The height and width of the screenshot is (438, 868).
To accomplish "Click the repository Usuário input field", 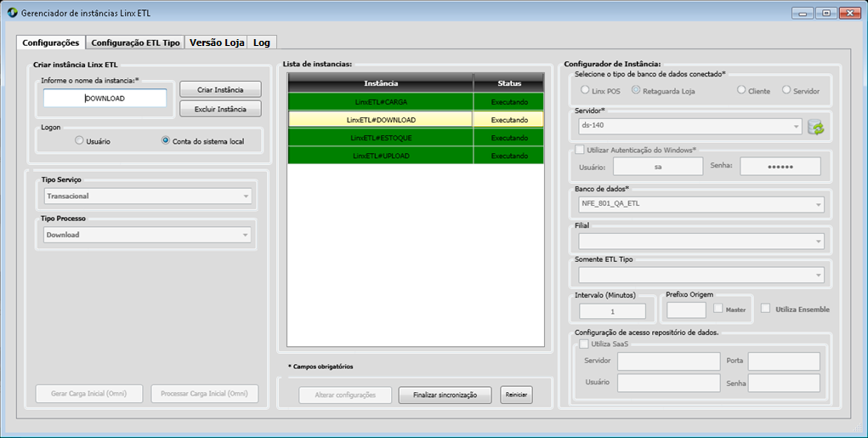I will 669,383.
